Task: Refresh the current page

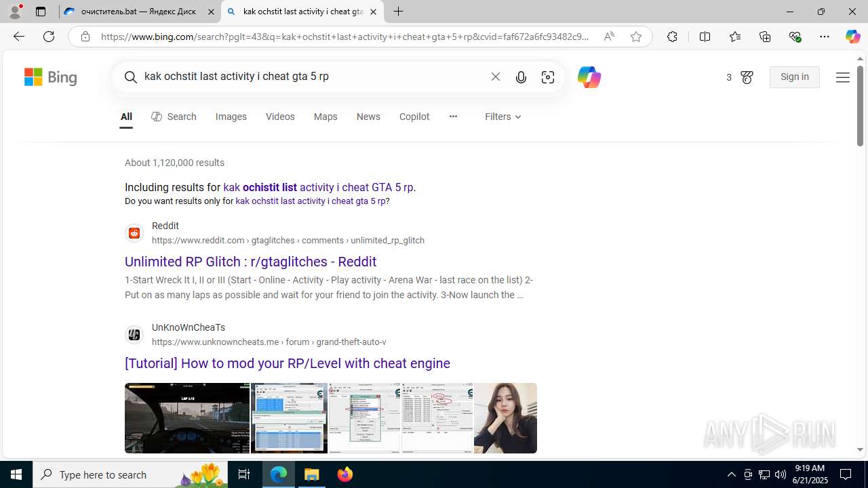Action: (x=49, y=37)
